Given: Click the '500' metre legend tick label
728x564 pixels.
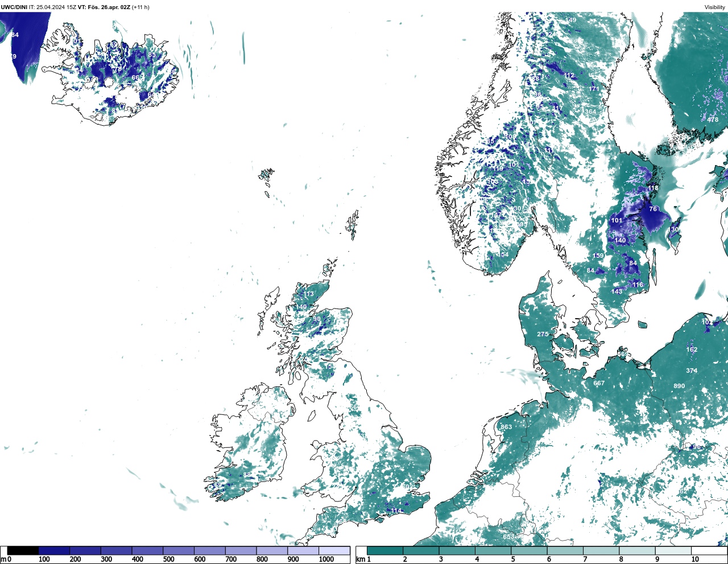Looking at the screenshot, I should 168,559.
